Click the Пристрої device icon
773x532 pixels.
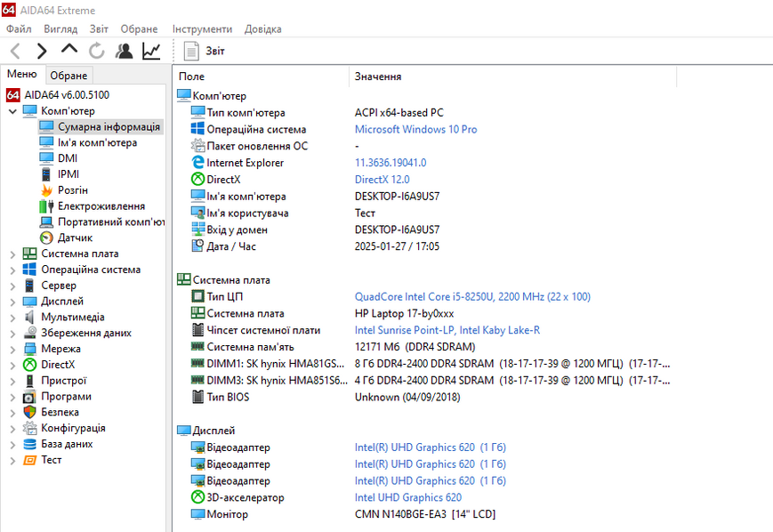coord(29,381)
